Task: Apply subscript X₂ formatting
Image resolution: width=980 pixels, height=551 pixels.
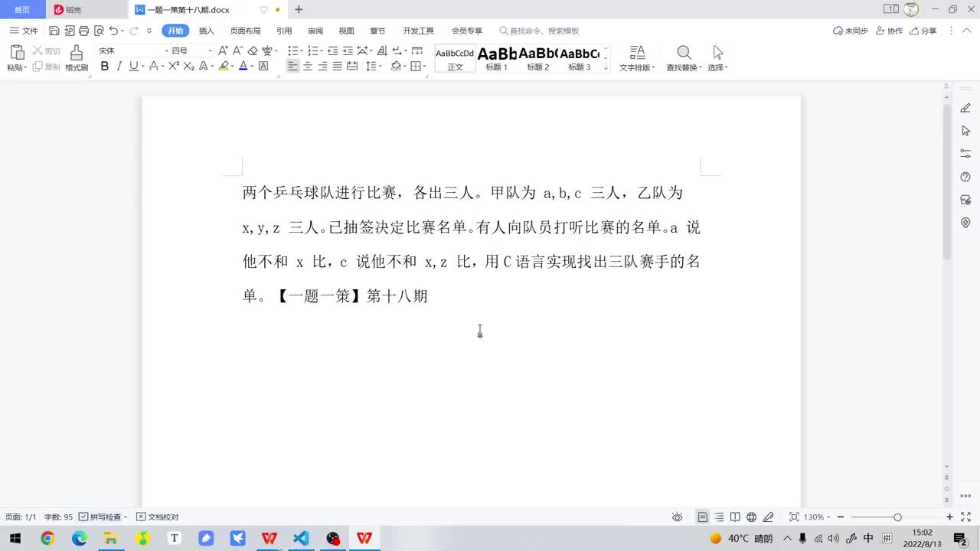Action: click(189, 67)
